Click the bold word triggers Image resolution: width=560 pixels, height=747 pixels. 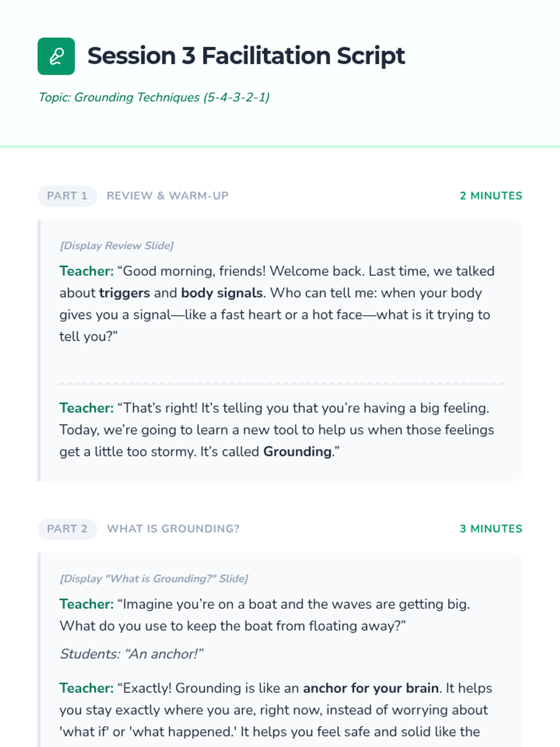click(125, 293)
